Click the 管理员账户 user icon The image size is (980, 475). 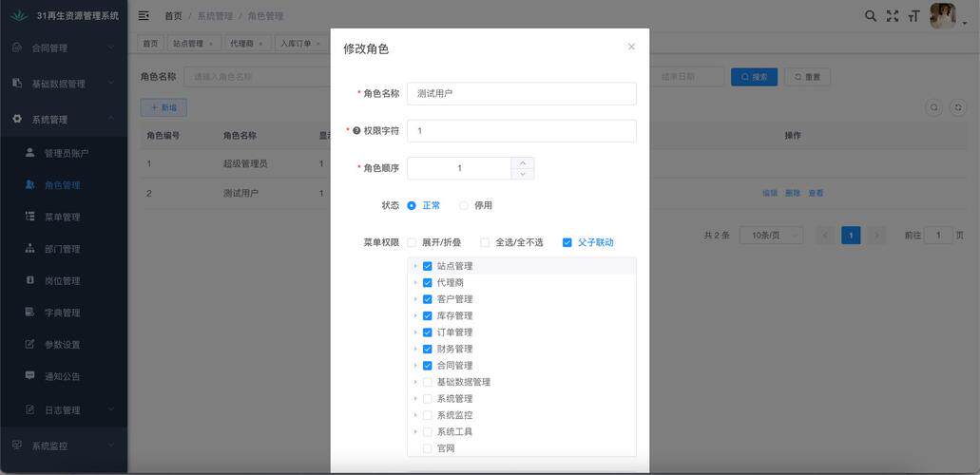pyautogui.click(x=30, y=153)
